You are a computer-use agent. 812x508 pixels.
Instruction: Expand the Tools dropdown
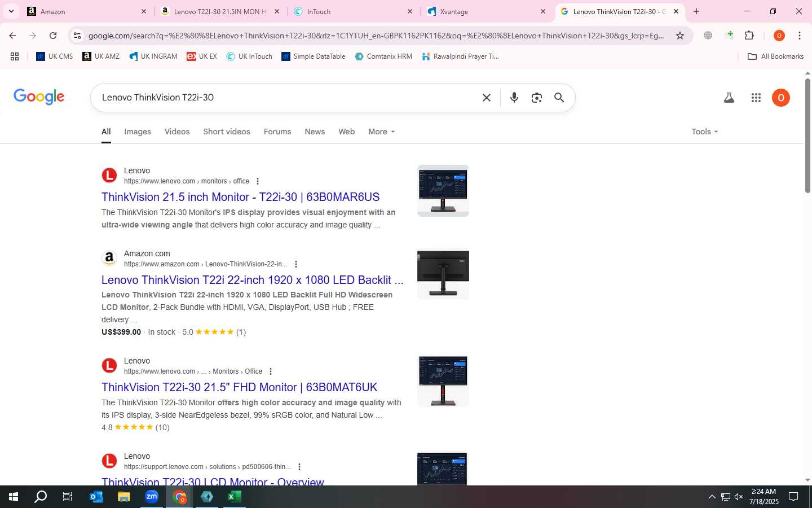705,132
